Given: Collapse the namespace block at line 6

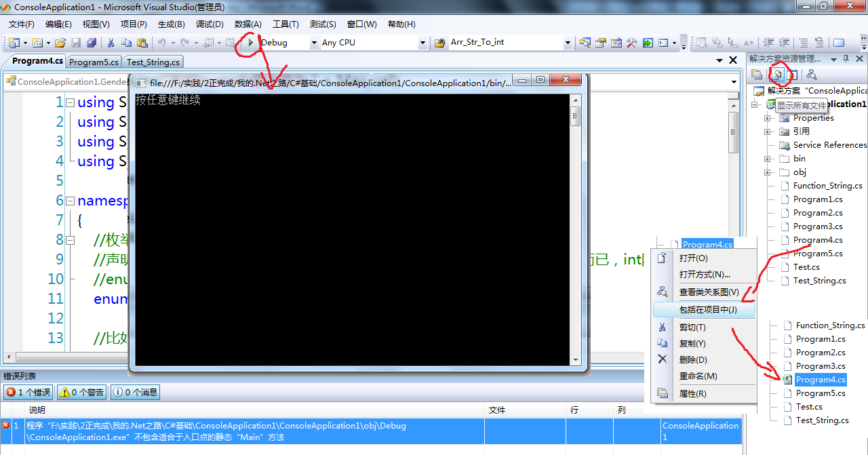Looking at the screenshot, I should click(70, 201).
